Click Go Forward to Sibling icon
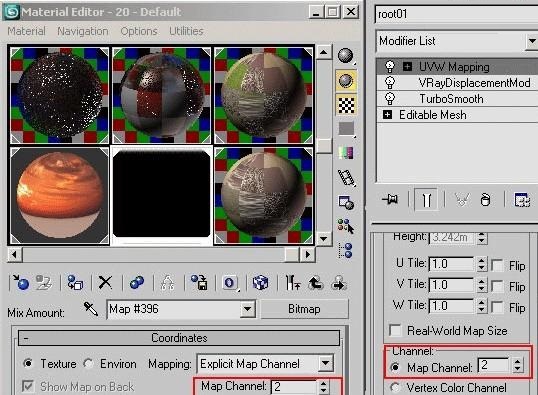538x395 pixels. [339, 283]
